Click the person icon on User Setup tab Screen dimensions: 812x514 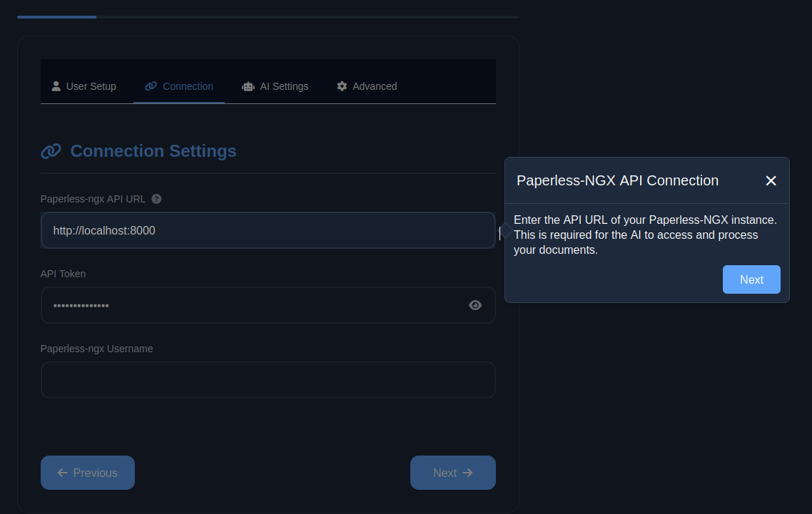(x=56, y=86)
